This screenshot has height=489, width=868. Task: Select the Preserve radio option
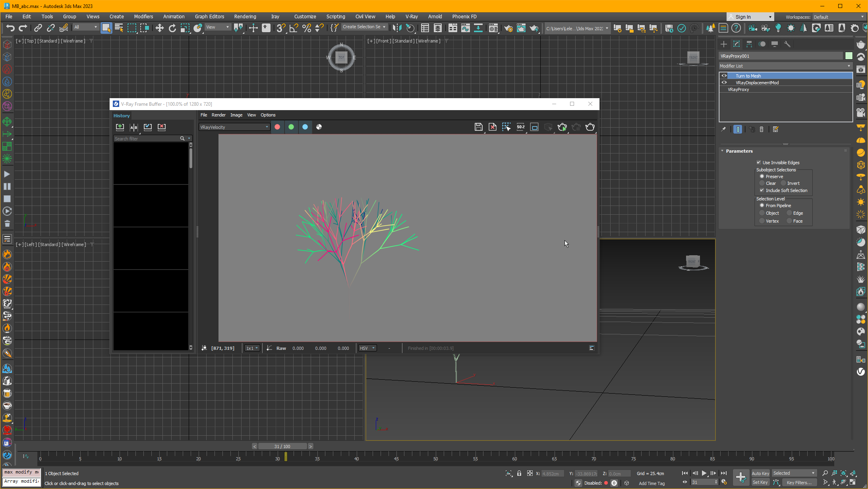[762, 176]
